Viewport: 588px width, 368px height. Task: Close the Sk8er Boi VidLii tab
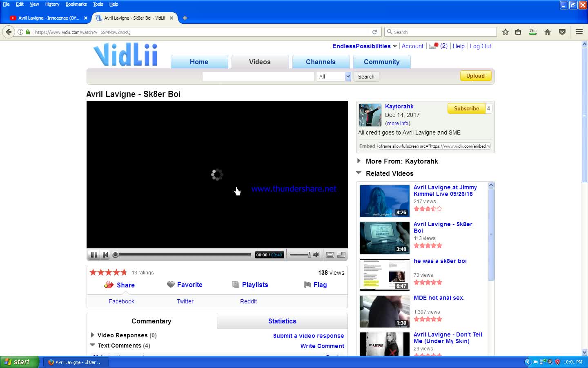tap(171, 18)
